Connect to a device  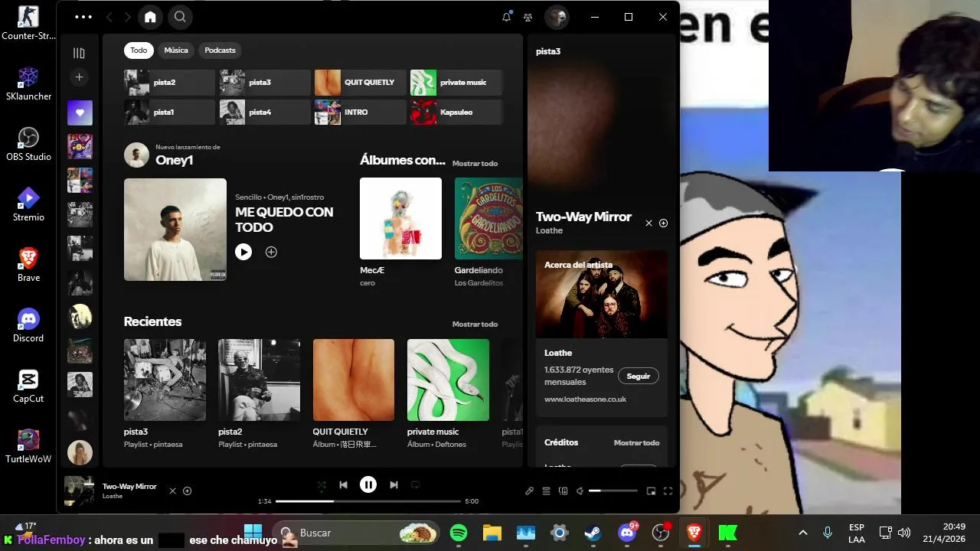563,491
